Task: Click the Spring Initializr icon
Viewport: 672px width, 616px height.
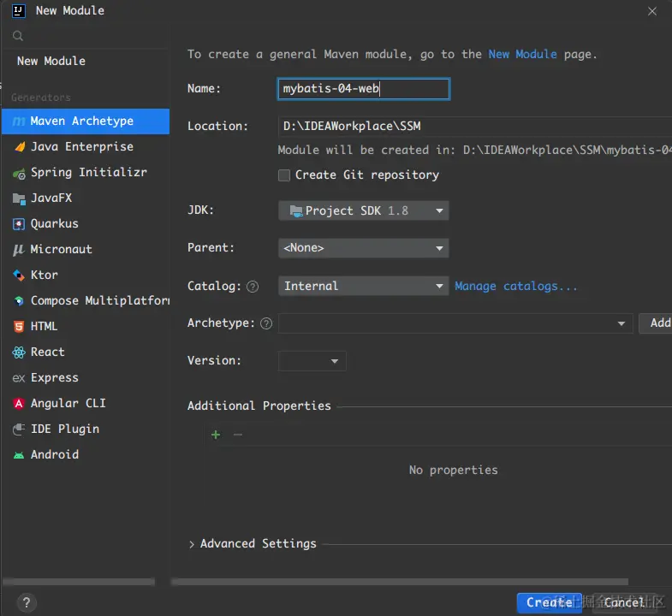Action: click(19, 174)
